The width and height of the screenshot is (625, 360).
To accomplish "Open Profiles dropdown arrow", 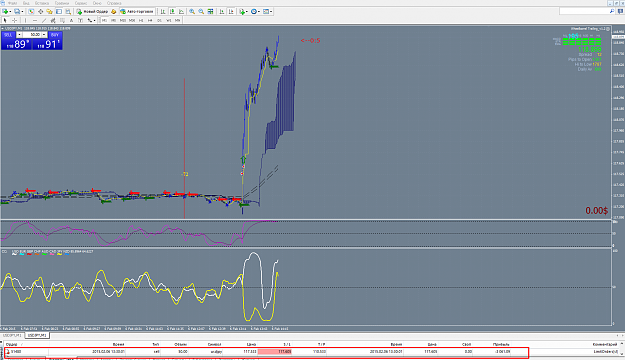I will pyautogui.click(x=22, y=12).
